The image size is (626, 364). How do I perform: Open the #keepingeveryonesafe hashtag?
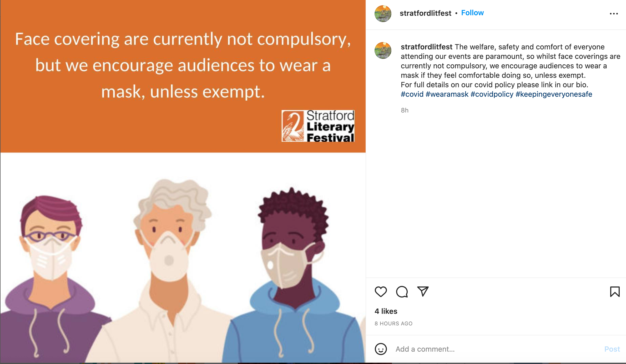pos(554,94)
